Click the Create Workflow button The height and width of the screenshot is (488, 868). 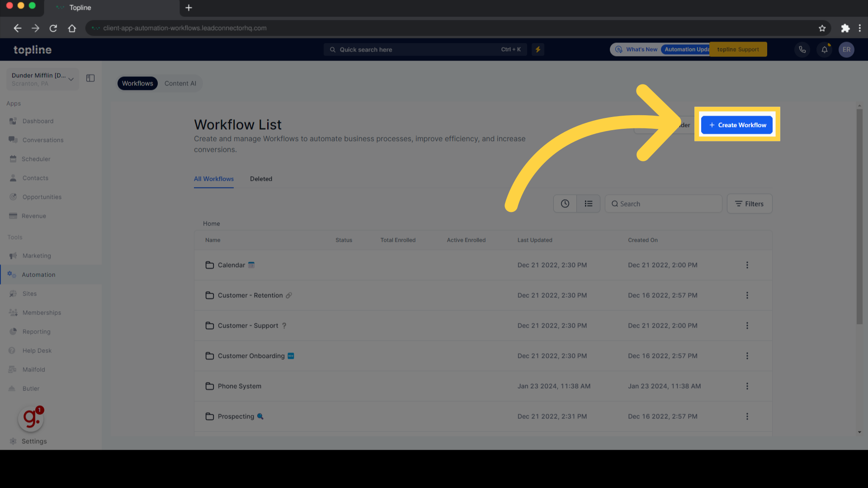tap(737, 125)
